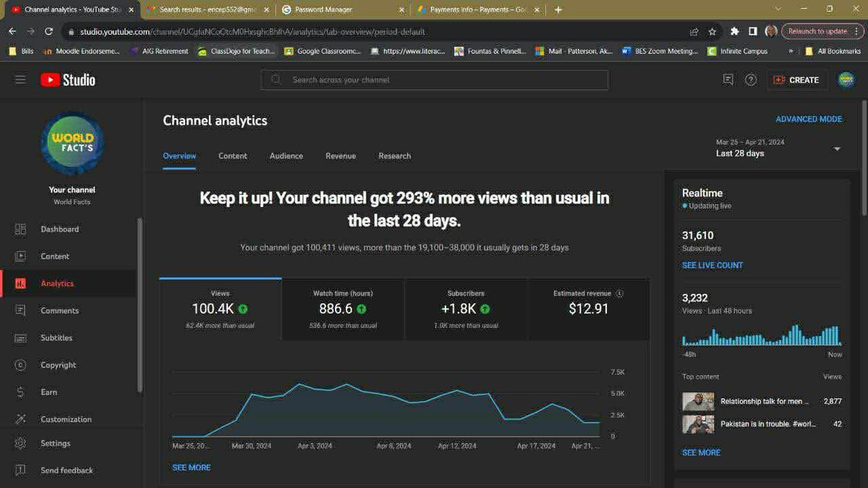Click the Realtime 48-hour views bar chart

761,335
